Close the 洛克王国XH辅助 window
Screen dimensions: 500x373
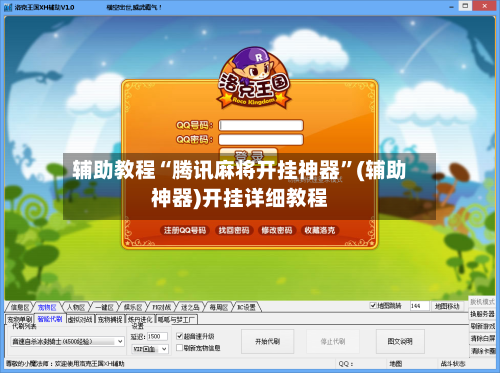[x=485, y=6]
